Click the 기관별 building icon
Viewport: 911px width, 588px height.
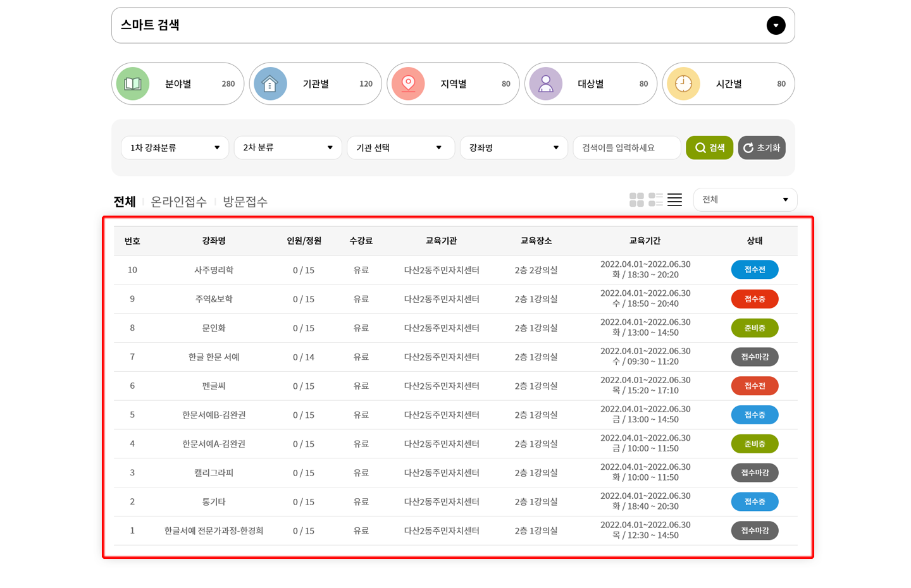point(270,83)
